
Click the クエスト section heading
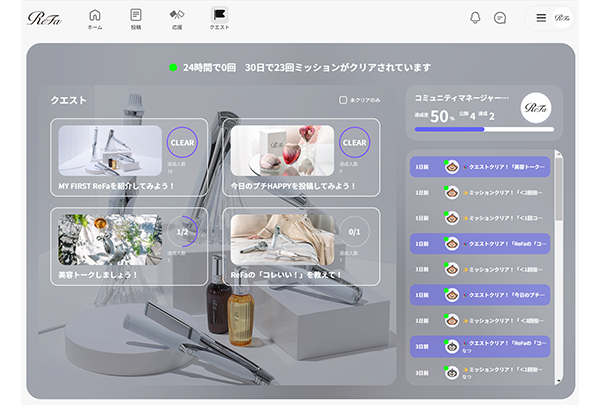[68, 100]
